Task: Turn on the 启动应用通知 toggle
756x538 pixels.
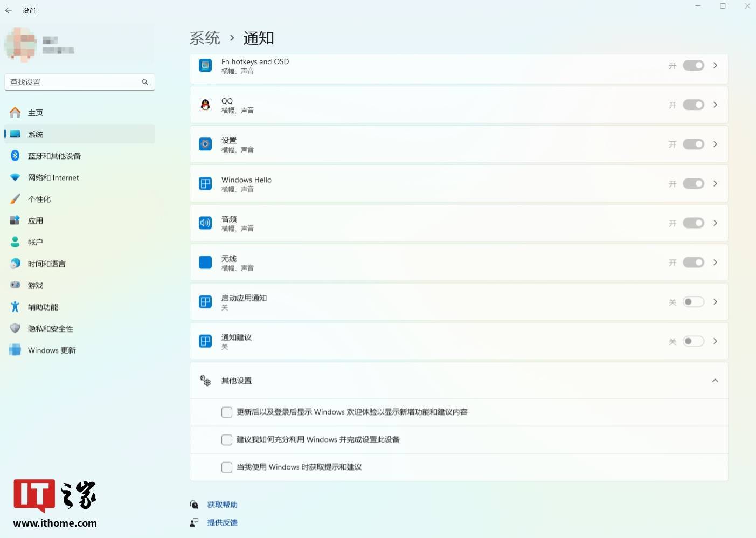Action: click(x=693, y=302)
